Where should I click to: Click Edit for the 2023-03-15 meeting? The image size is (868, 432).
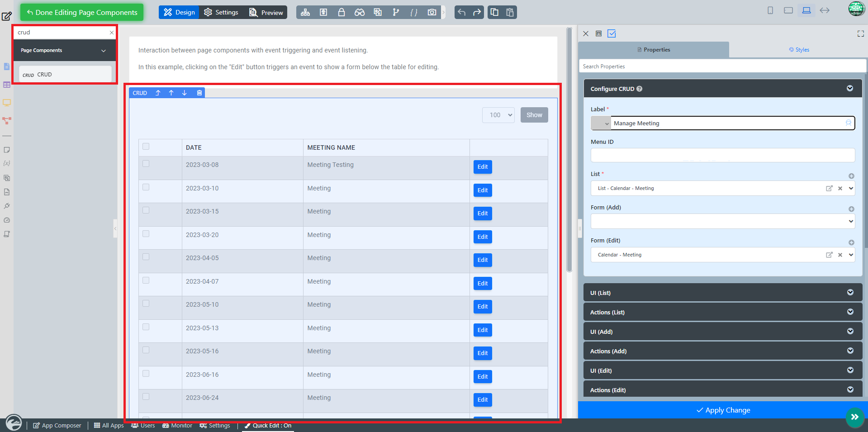click(x=483, y=214)
